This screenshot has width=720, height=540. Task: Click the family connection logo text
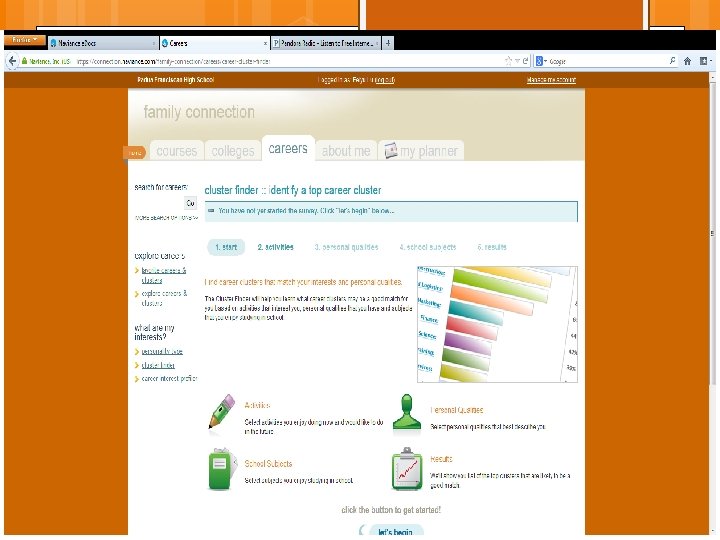[199, 112]
